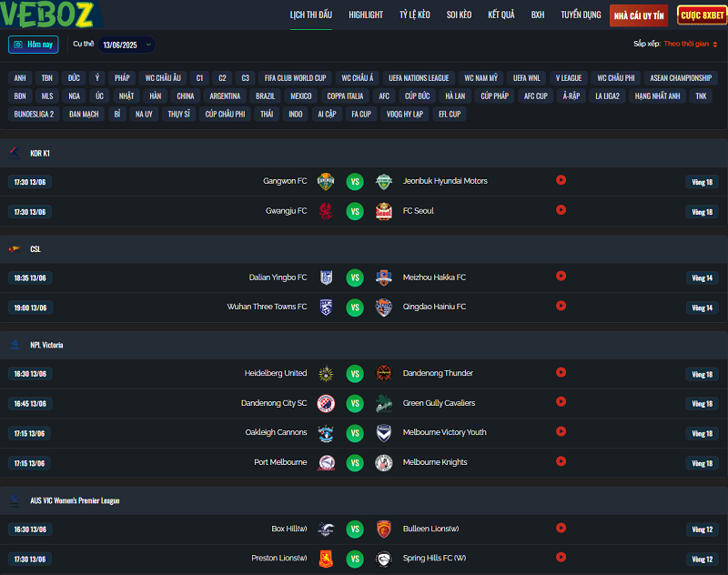
Task: Play livestream icon for Dandenong City SC match
Action: coord(561,402)
